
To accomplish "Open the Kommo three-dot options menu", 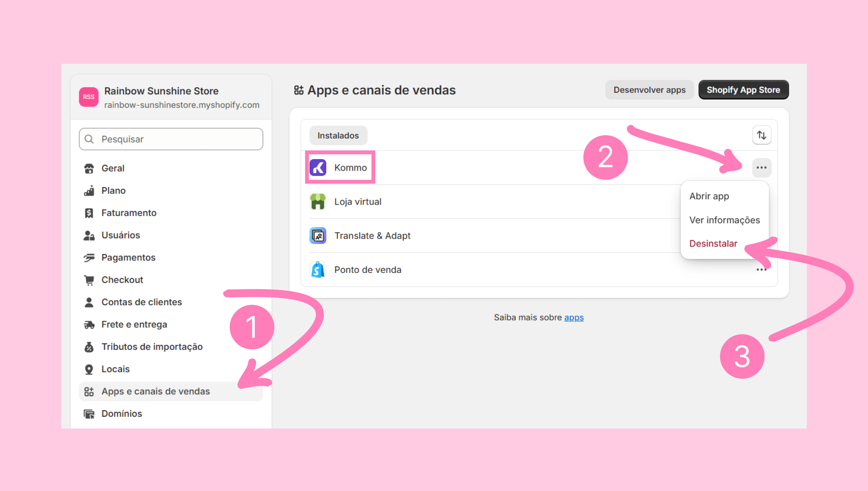I will tap(762, 168).
